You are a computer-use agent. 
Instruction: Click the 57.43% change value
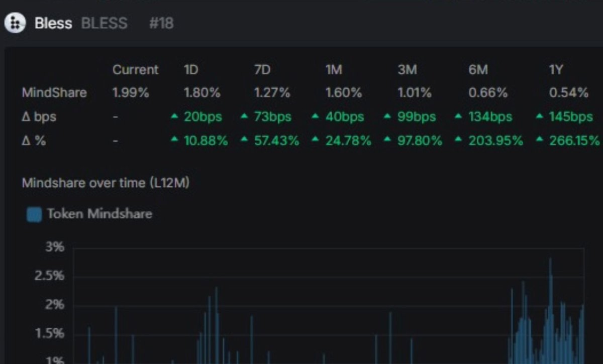pyautogui.click(x=277, y=141)
